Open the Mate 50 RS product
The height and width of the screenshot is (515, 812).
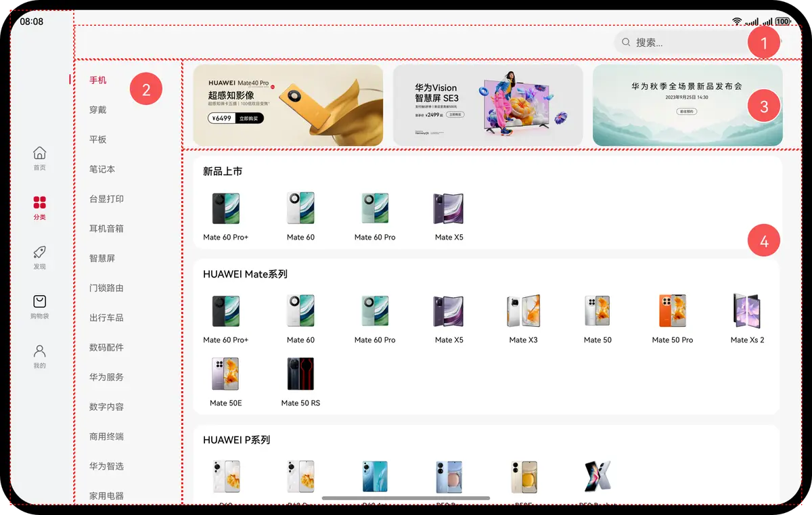pos(300,382)
